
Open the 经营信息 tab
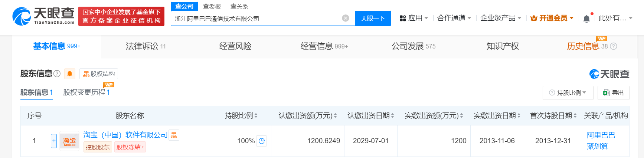tap(324, 46)
